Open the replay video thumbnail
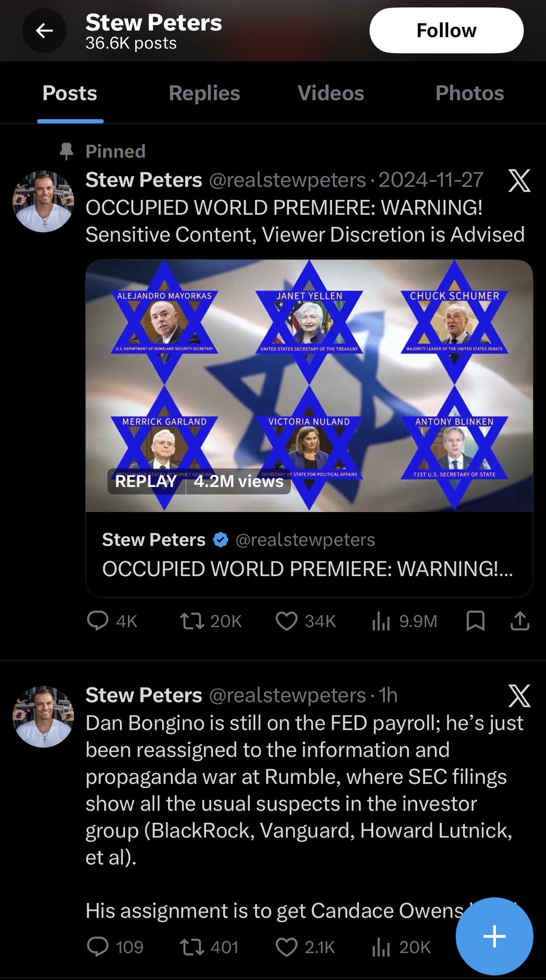This screenshot has width=546, height=980. [309, 386]
